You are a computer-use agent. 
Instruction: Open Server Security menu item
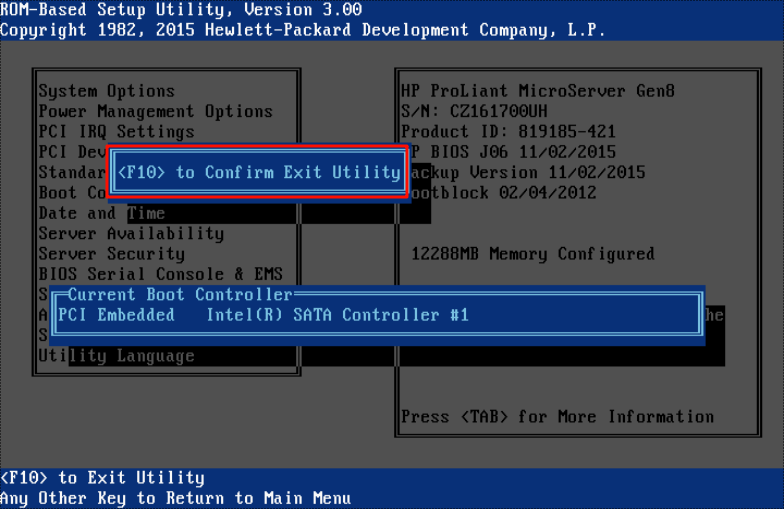(x=112, y=254)
